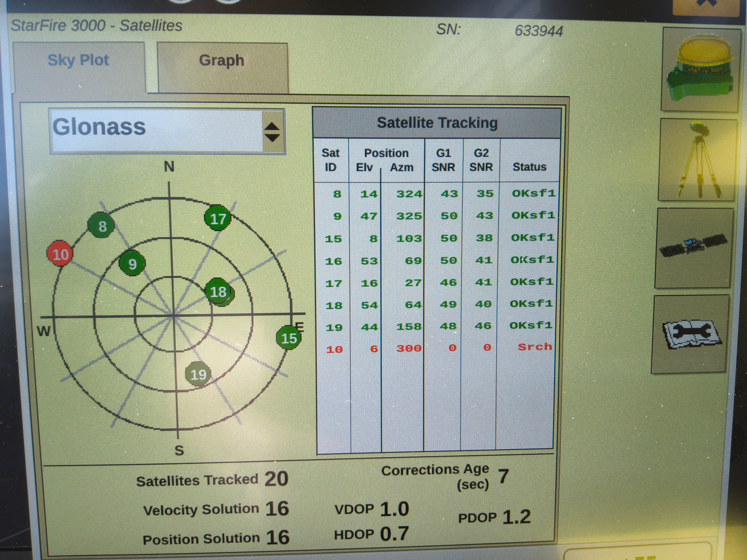
Task: Select red satellite 10 marker on sky plot
Action: coord(60,254)
